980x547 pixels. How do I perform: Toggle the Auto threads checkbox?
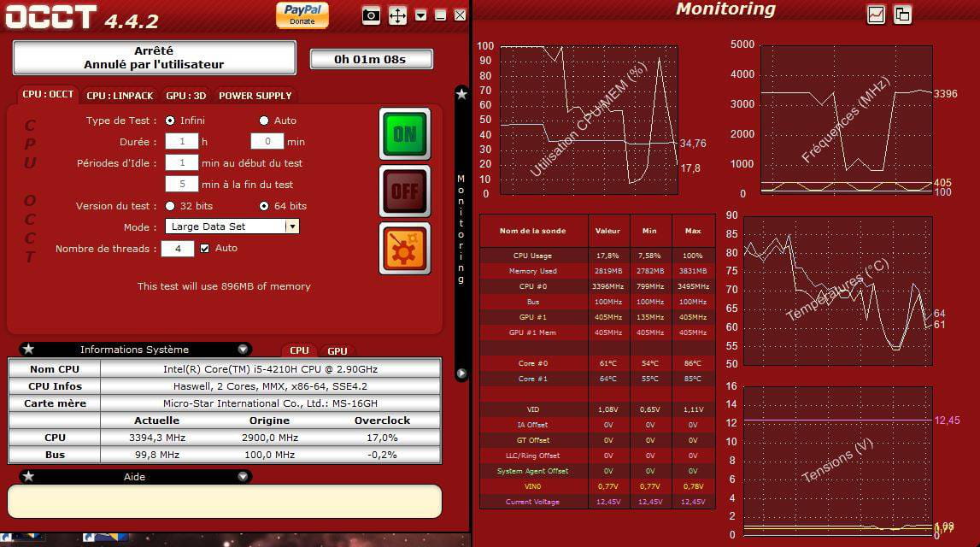(x=204, y=248)
